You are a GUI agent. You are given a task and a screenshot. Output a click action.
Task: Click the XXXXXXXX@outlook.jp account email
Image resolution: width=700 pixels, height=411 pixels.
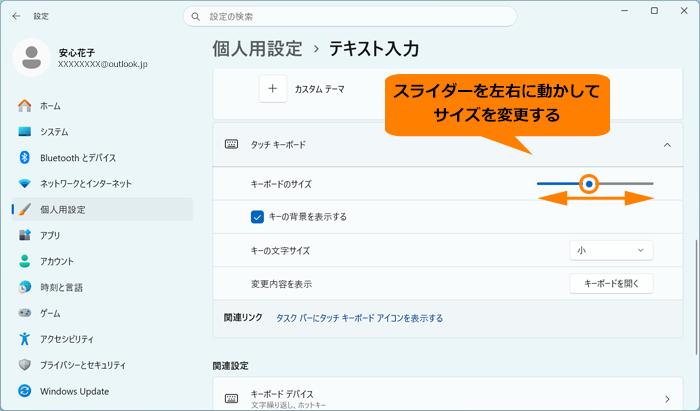pyautogui.click(x=103, y=64)
